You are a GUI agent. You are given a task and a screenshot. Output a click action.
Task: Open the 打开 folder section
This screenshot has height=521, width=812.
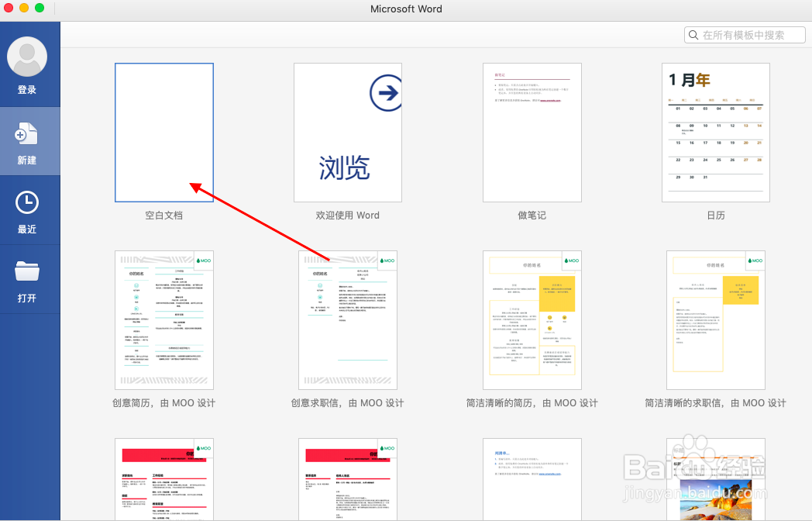click(x=29, y=279)
